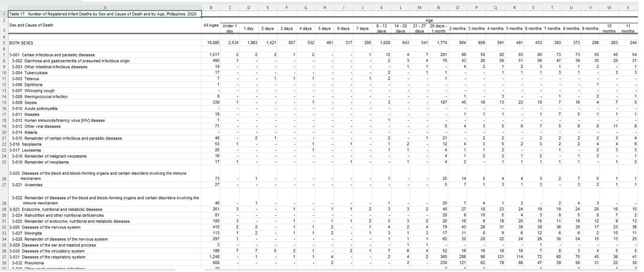The image size is (644, 272).
Task: Select the '3-011 Measles' label
Action: point(26,114)
